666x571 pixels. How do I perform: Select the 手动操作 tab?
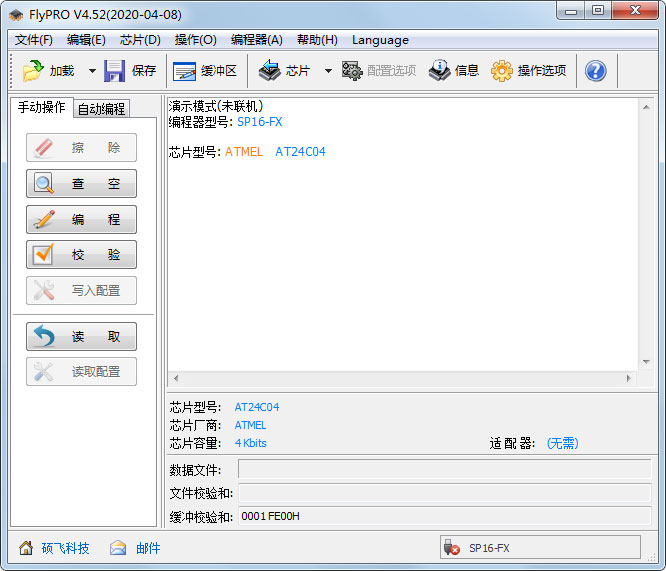[x=42, y=107]
